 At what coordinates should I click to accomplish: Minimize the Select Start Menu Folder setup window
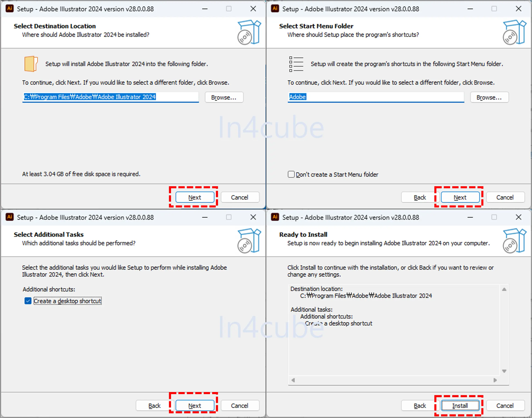click(470, 9)
